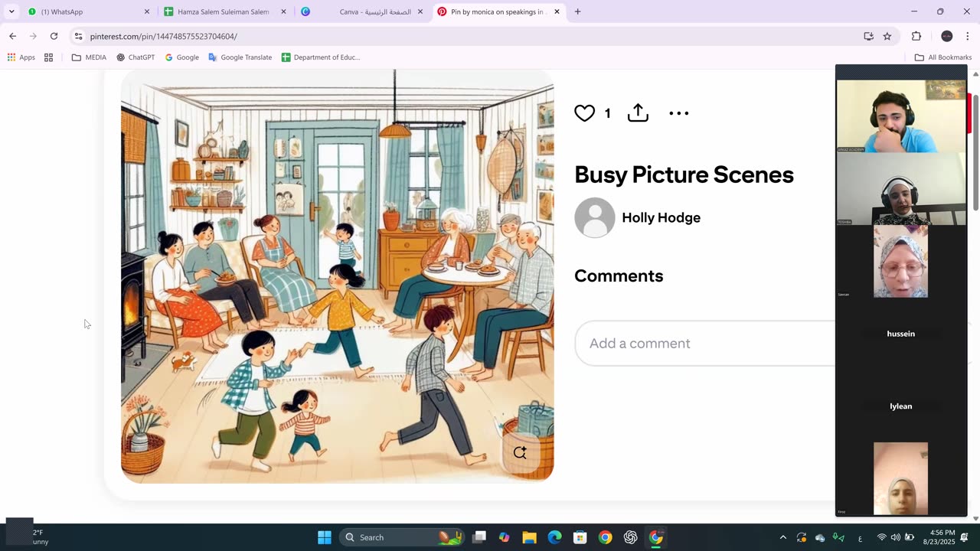Click the like count number 1
Screen dimensions: 980x551
pyautogui.click(x=607, y=113)
